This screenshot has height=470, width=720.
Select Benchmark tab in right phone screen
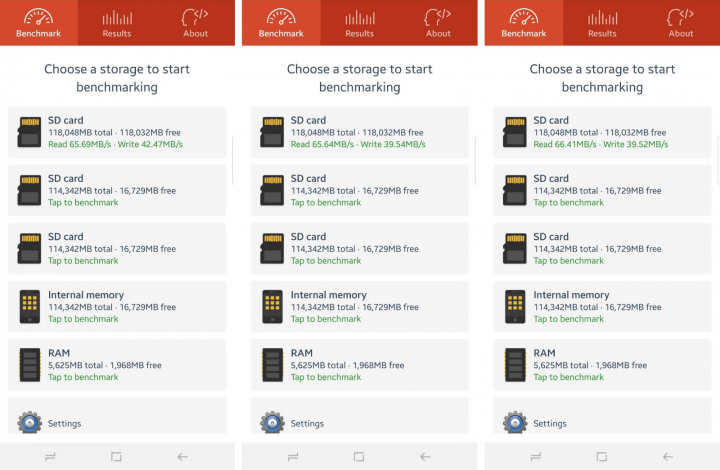pos(524,23)
